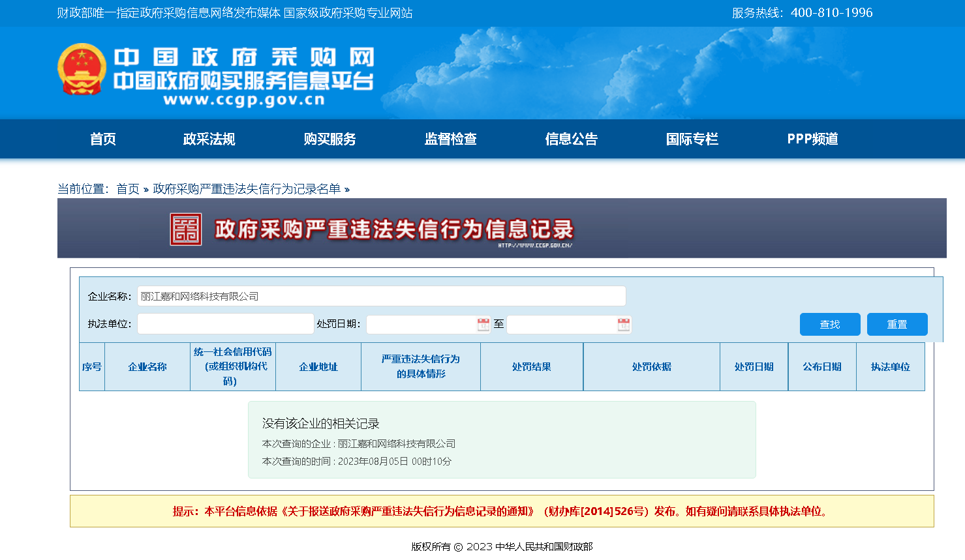
Task: Open 政府采购严重违法失信行为记录名单 breadcrumb link
Action: [247, 189]
